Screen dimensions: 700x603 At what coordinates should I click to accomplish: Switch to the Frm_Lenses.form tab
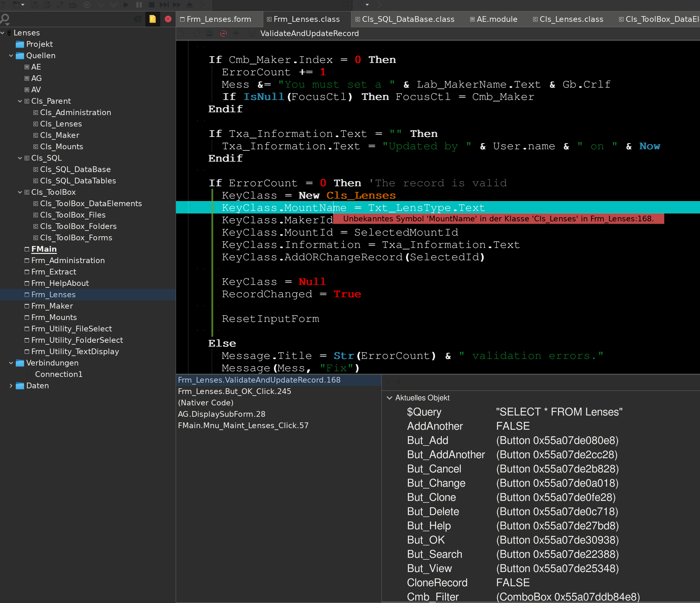point(219,19)
